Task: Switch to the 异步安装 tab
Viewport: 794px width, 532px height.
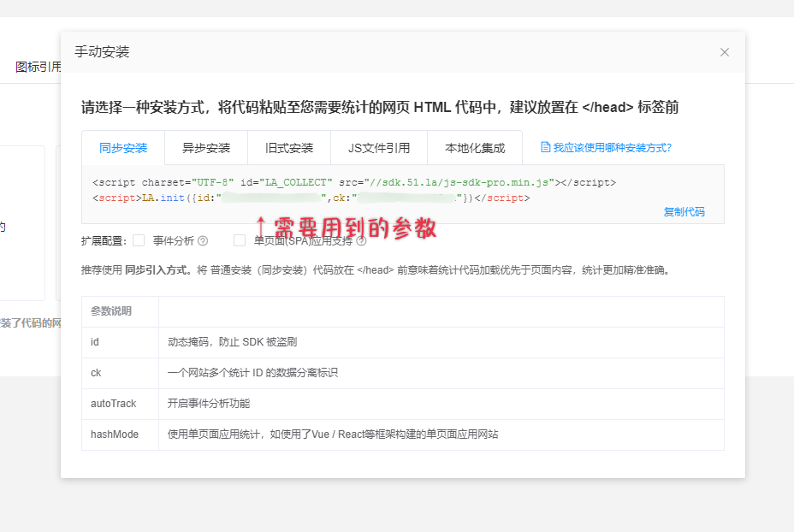Action: coord(206,148)
